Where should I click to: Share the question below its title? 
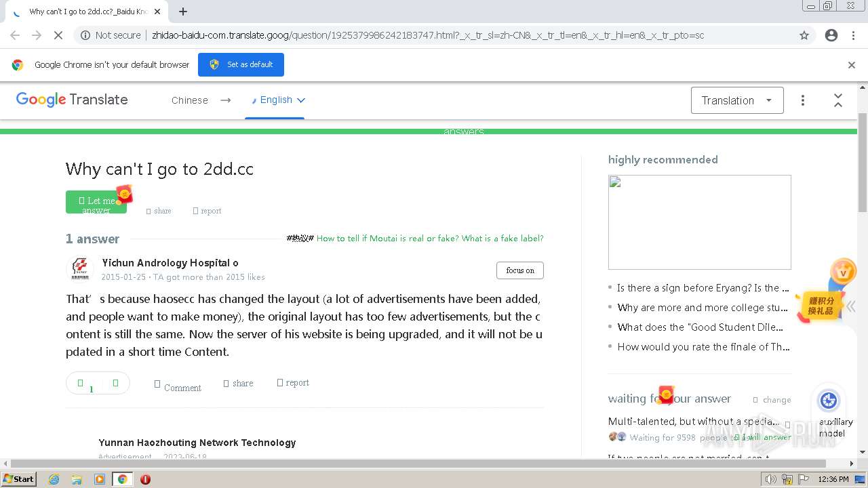[159, 211]
